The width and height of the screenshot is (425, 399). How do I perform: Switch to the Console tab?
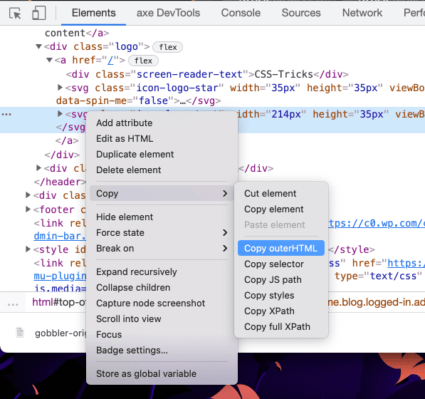(x=241, y=13)
